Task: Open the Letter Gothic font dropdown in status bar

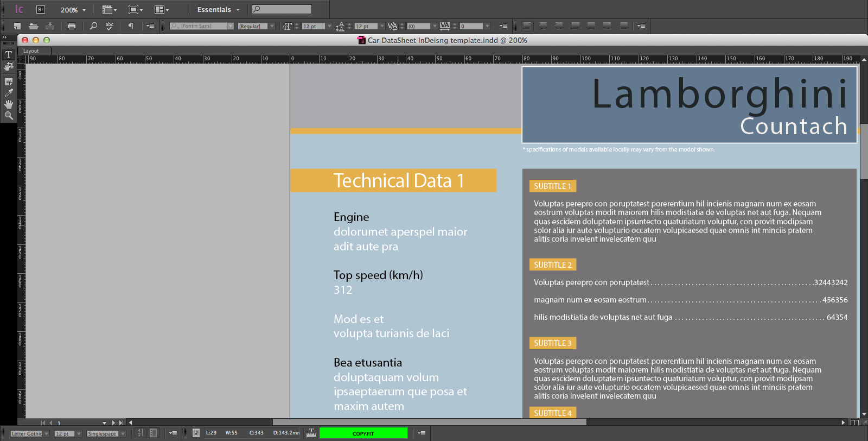Action: (46, 433)
